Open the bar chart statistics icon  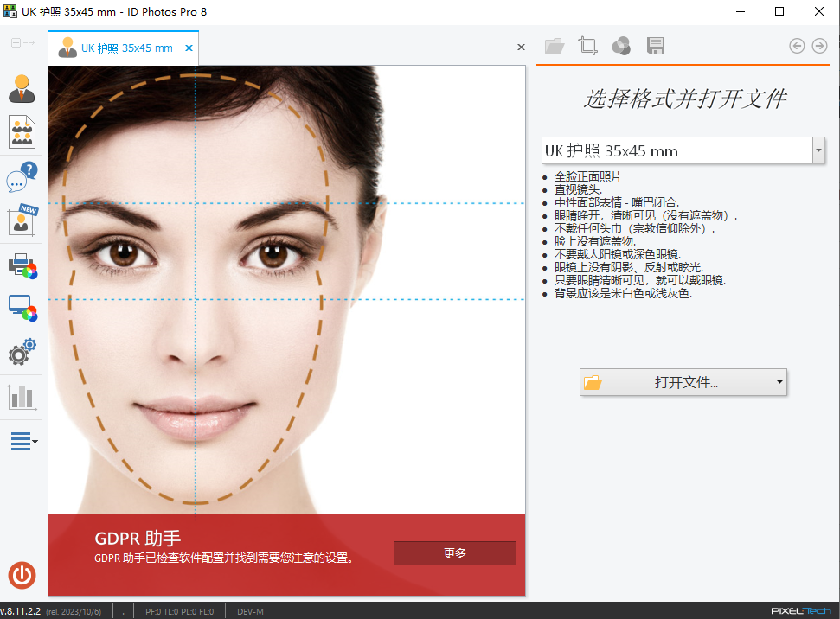(22, 397)
